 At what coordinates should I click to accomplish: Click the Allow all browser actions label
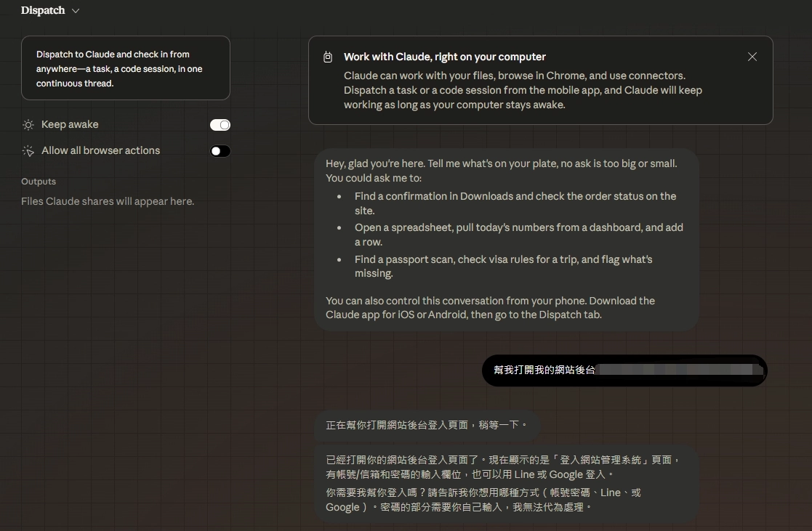100,151
